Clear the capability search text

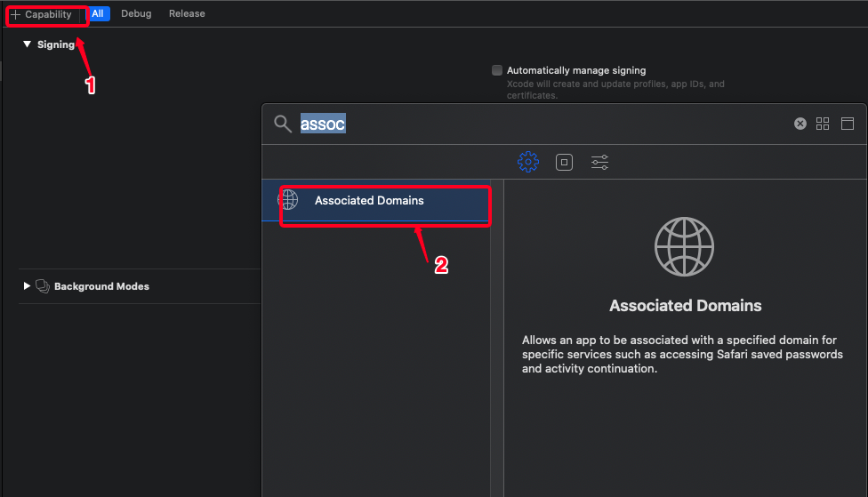click(x=800, y=124)
